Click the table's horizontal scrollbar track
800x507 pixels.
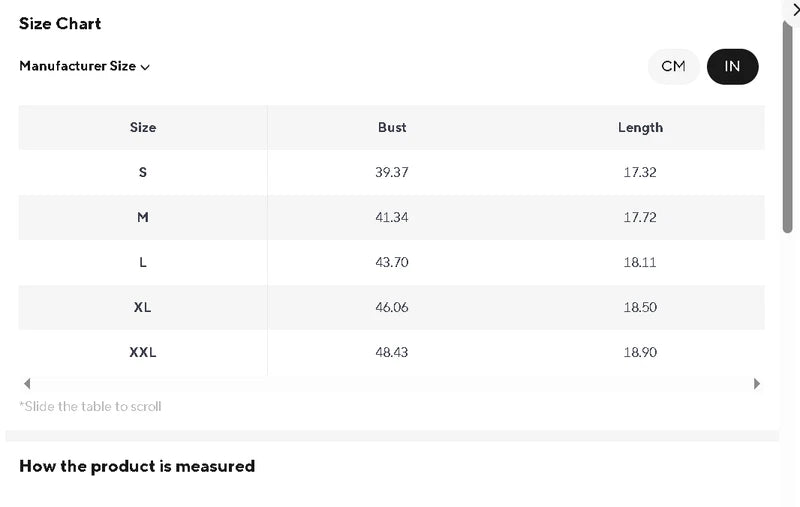pos(392,384)
